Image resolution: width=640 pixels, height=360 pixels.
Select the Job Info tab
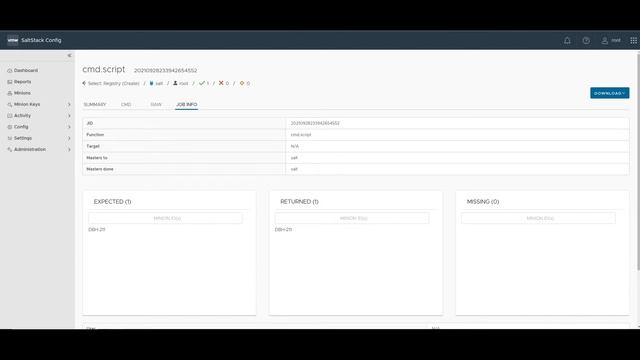coord(187,104)
